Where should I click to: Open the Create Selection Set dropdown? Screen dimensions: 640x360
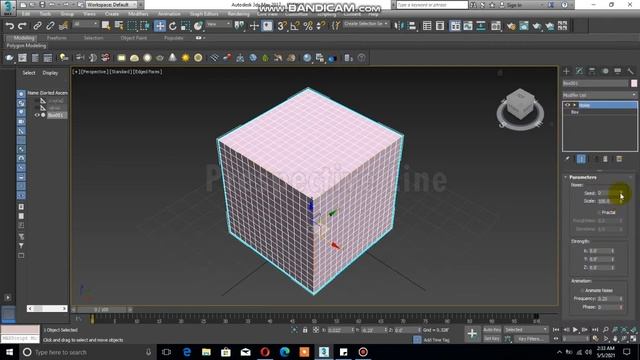(366, 24)
